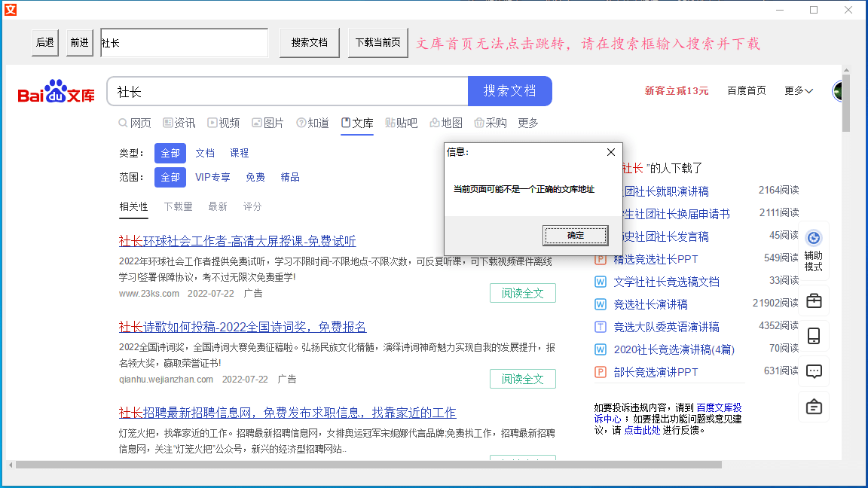Switch to the 知道 tab
The image size is (868, 488).
click(x=313, y=123)
